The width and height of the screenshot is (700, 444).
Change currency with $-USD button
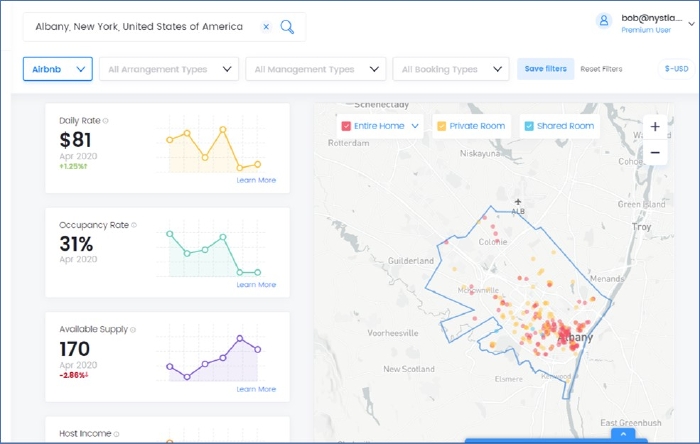click(676, 69)
